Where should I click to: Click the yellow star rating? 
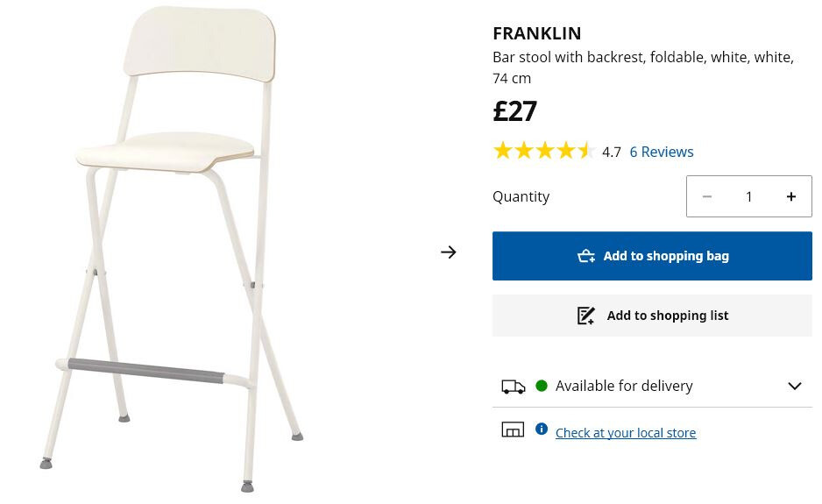click(543, 151)
